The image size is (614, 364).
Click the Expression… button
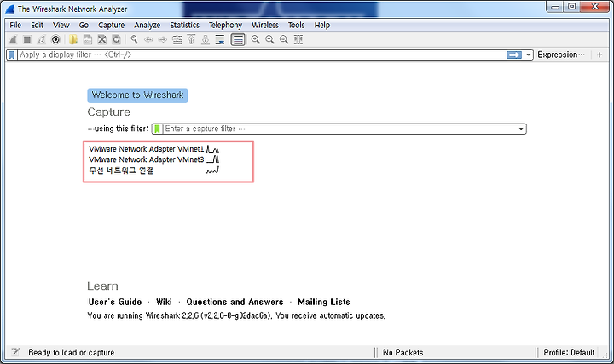pyautogui.click(x=561, y=55)
